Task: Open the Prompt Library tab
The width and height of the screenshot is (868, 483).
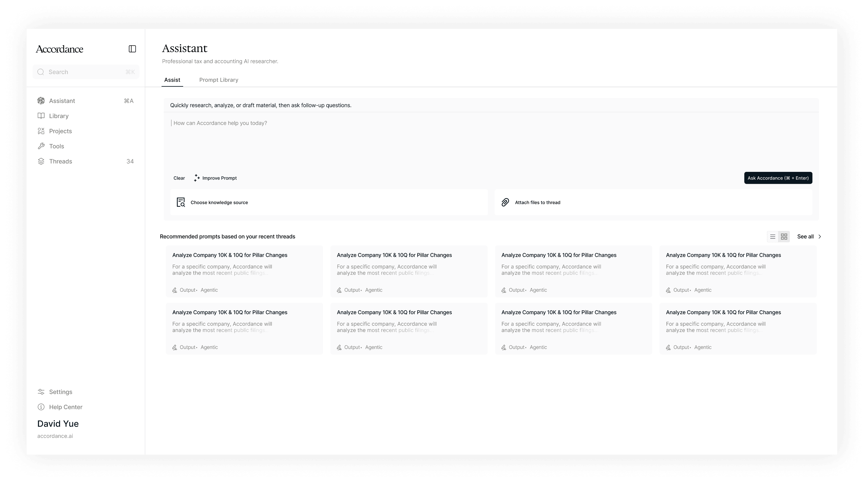Action: (219, 80)
